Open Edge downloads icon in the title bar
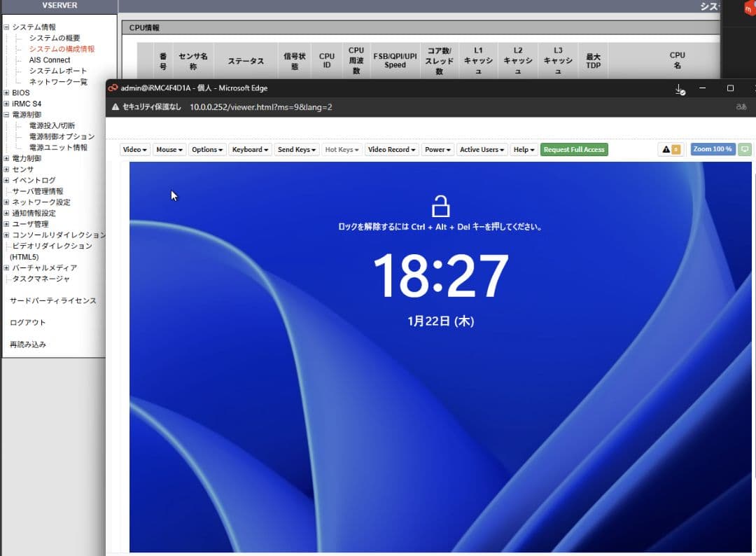Viewport: 756px width, 556px height. [678, 88]
